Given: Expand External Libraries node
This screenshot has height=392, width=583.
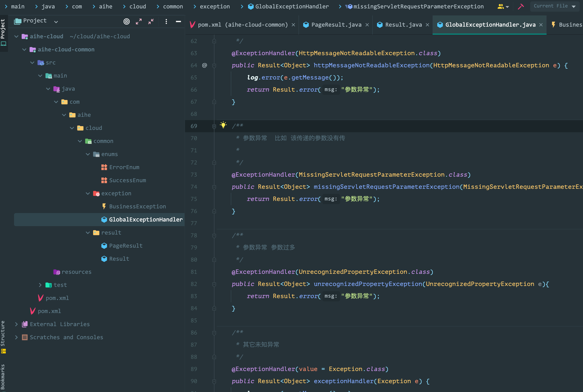Looking at the screenshot, I should pyautogui.click(x=17, y=324).
